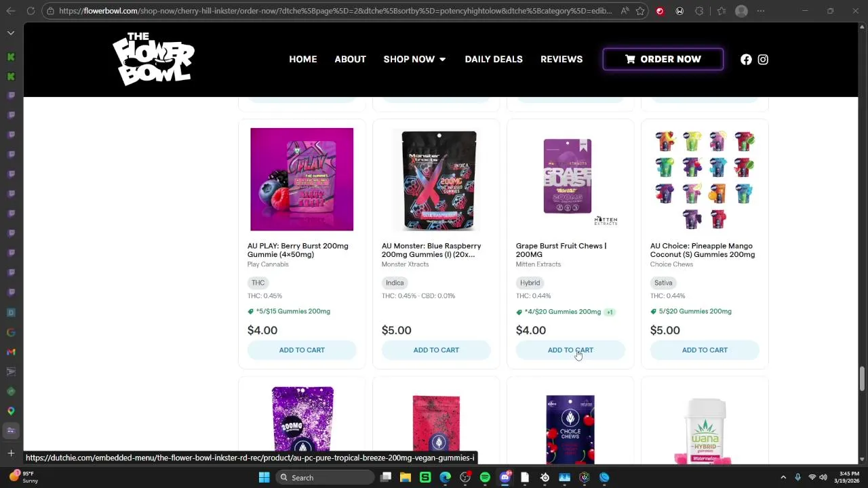The height and width of the screenshot is (488, 868).
Task: Open AU PLAY: Berry Burst product title
Action: 298,250
